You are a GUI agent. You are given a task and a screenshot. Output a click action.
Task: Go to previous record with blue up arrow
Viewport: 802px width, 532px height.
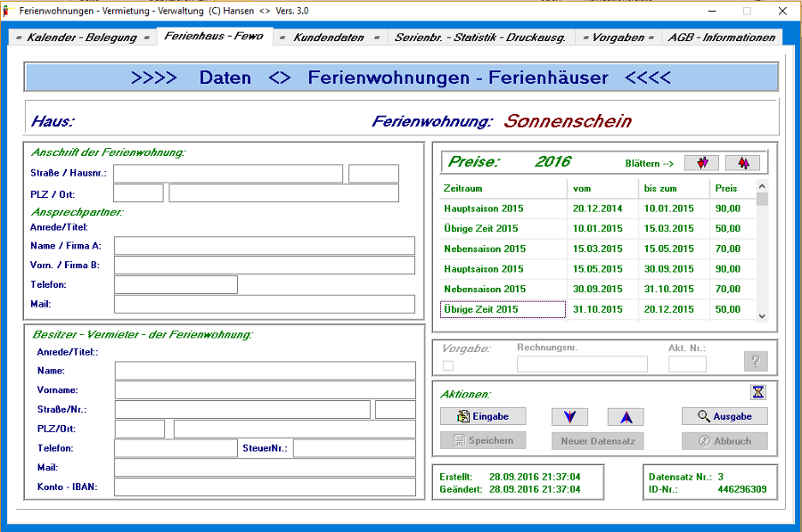[x=626, y=416]
